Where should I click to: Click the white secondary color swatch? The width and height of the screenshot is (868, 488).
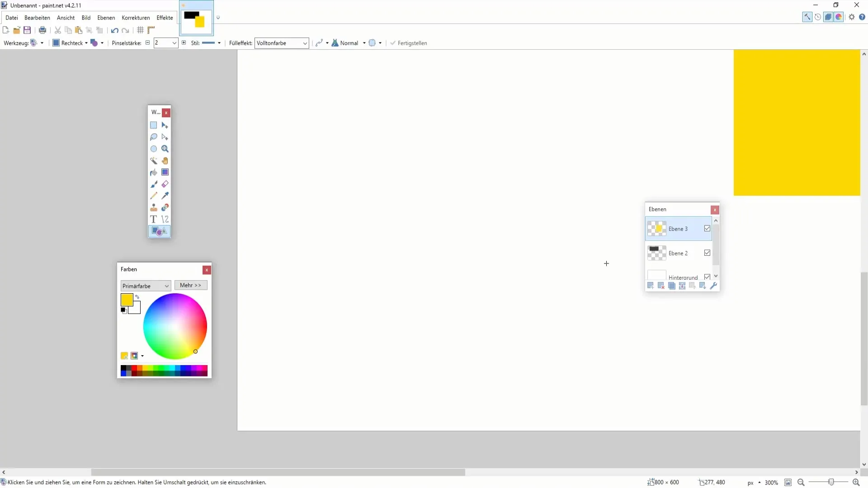[x=137, y=310]
